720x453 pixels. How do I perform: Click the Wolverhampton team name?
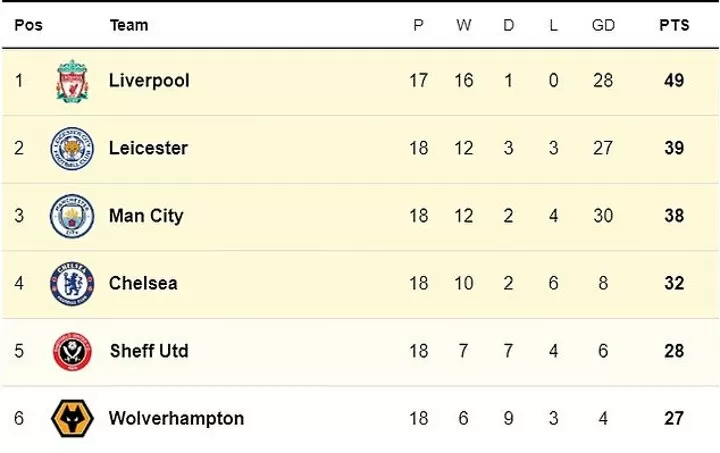[176, 419]
